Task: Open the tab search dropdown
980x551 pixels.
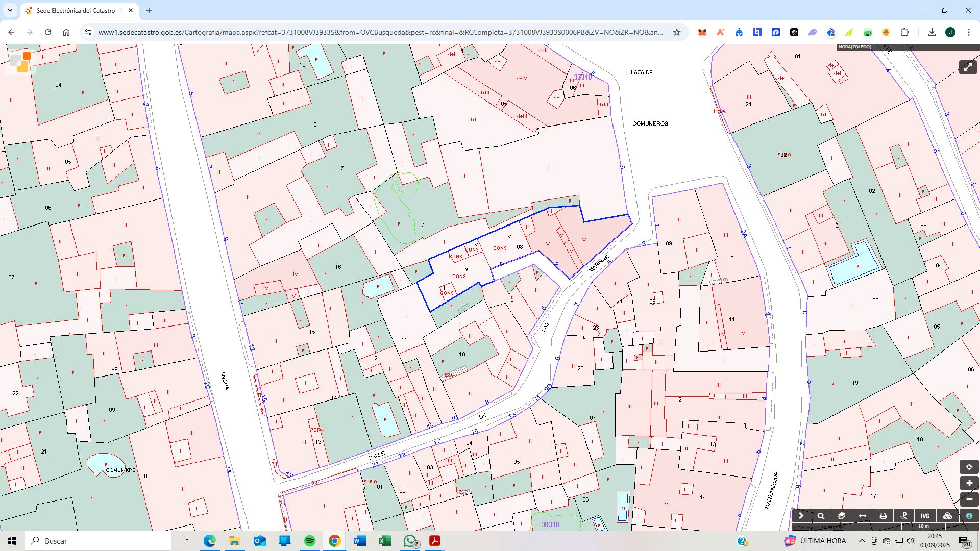Action: pos(10,10)
